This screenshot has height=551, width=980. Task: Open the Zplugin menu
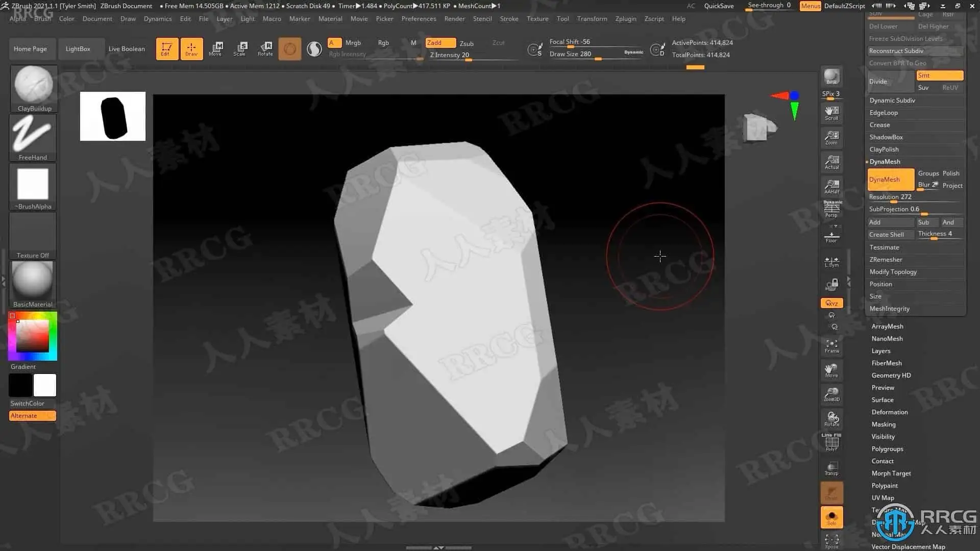click(625, 19)
